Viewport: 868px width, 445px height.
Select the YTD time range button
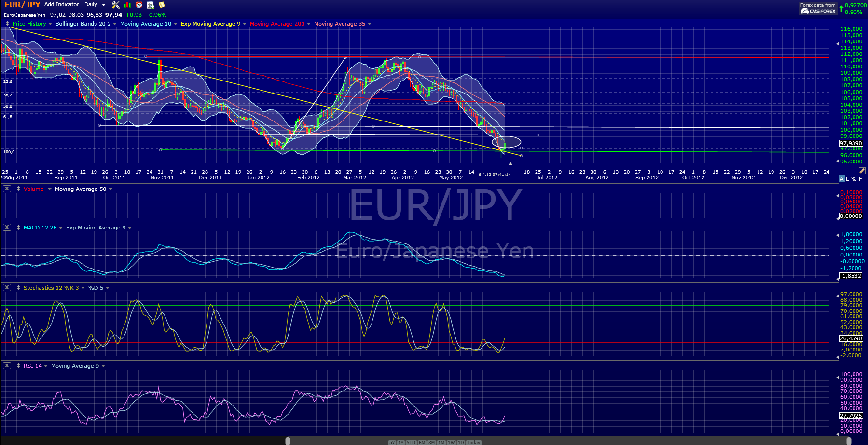[x=411, y=442]
